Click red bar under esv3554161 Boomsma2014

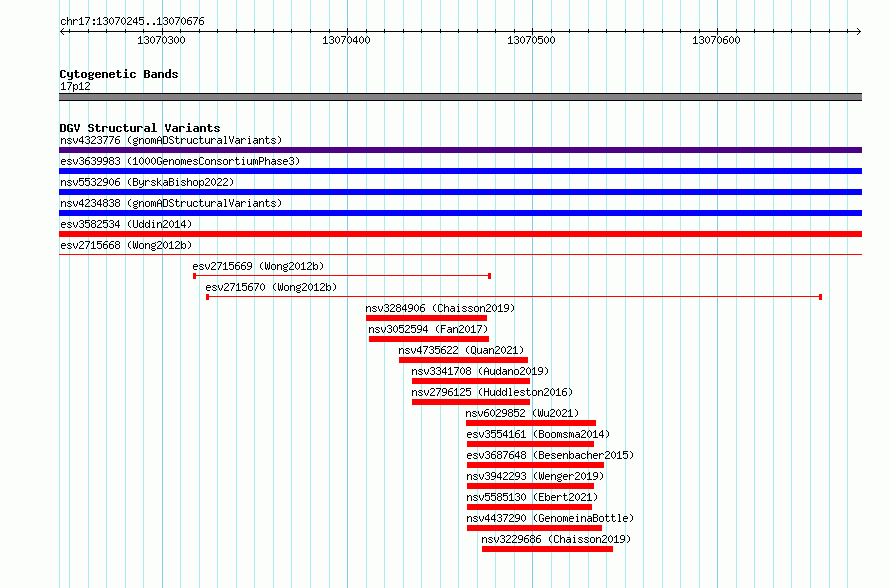tap(530, 444)
